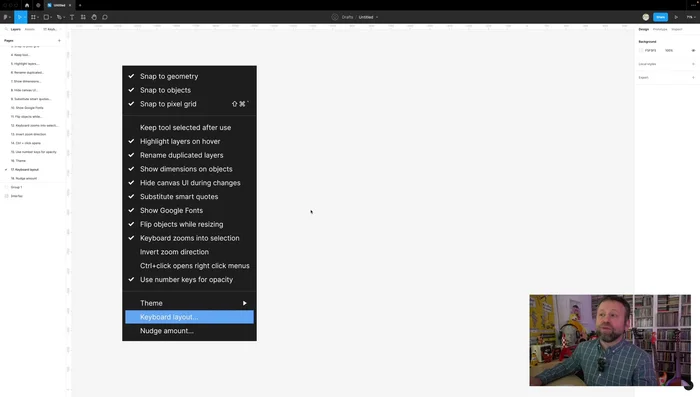
Task: Enable Invert zoom direction
Action: (189, 252)
